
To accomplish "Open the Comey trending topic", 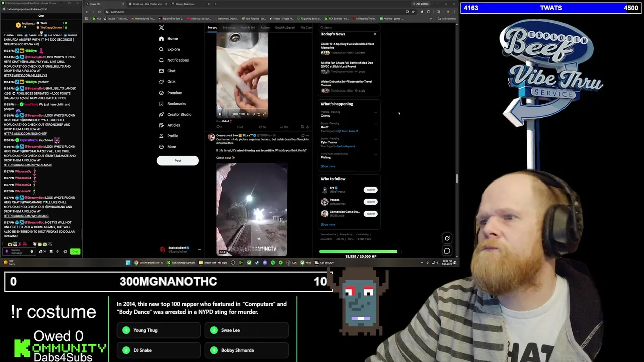I will click(x=326, y=116).
